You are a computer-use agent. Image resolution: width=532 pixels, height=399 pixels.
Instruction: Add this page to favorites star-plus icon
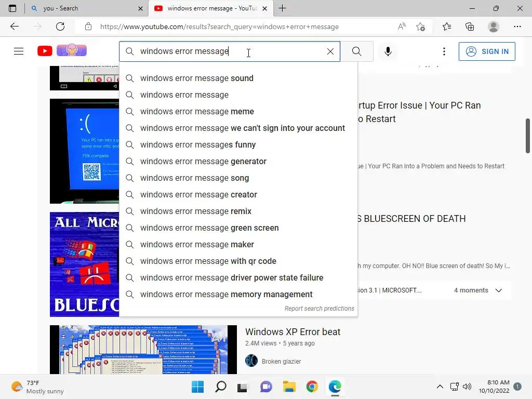click(420, 26)
